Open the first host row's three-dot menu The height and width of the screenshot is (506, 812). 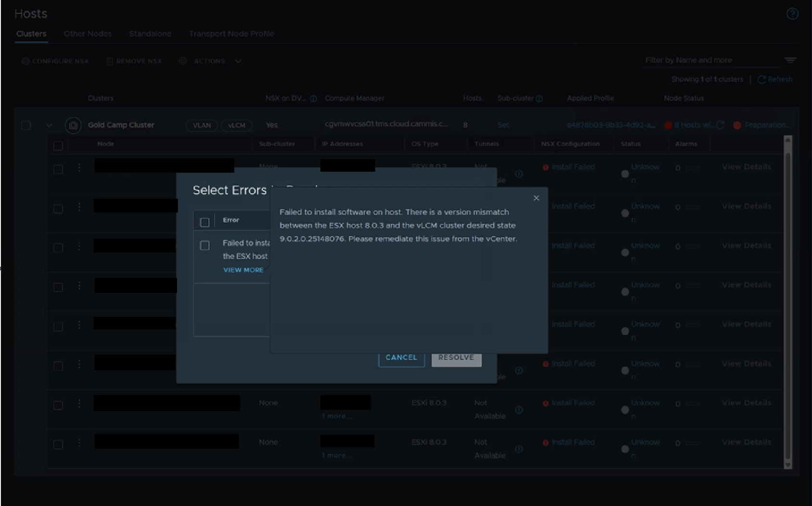(79, 167)
